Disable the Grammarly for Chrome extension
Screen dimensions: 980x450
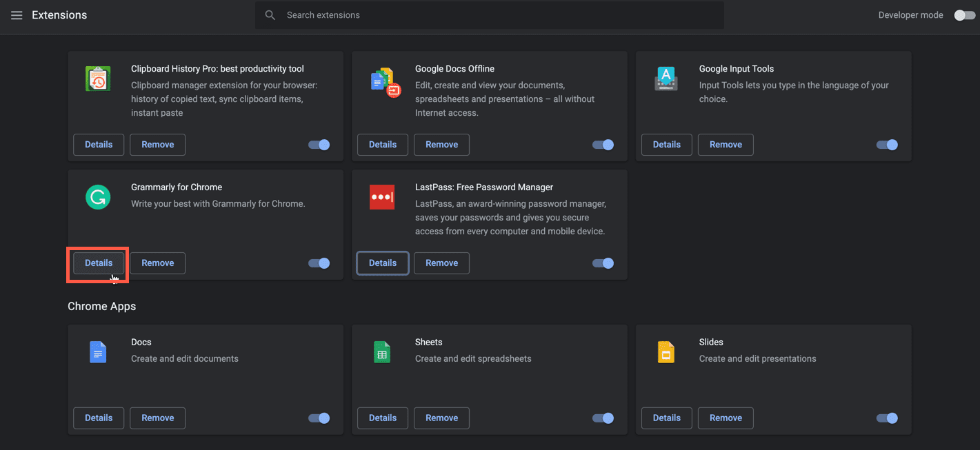click(319, 263)
